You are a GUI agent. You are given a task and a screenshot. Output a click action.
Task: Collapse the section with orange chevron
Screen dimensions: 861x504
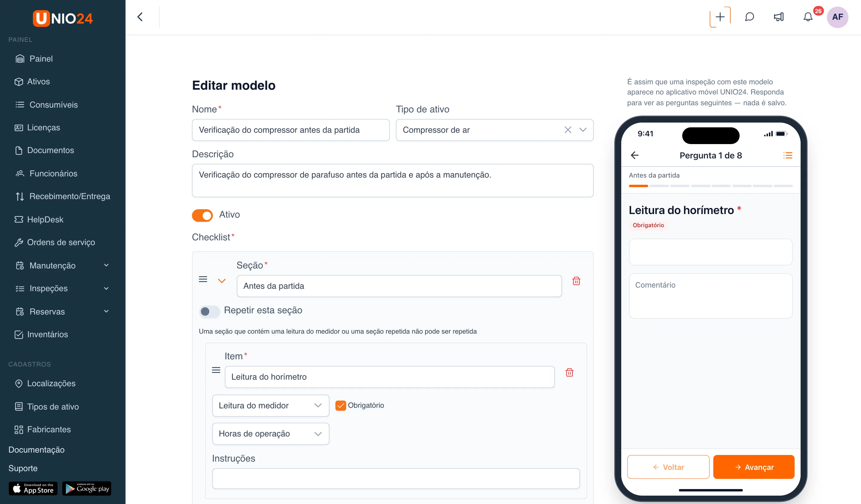(x=222, y=281)
